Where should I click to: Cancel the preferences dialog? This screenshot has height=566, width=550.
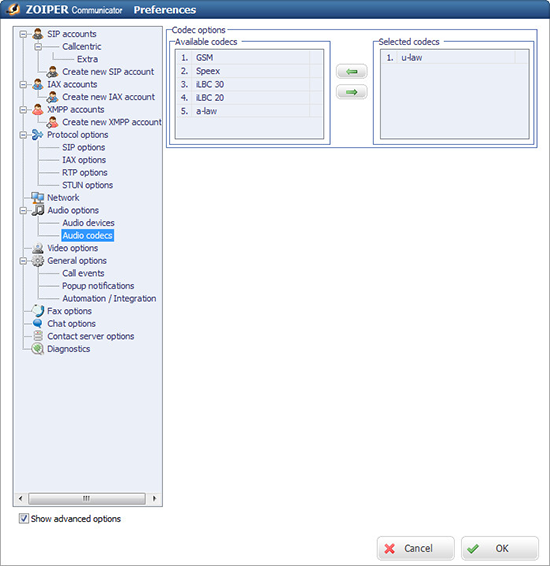(x=415, y=548)
